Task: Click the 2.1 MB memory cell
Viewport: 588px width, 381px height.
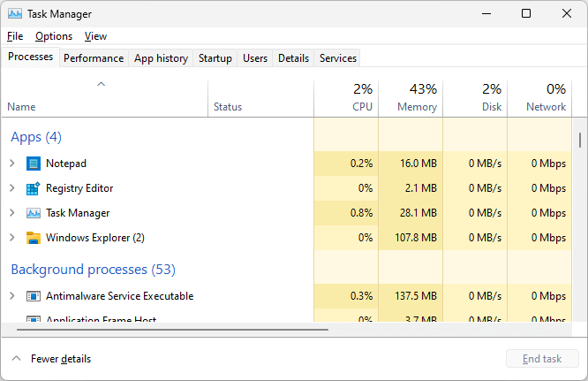Action: [x=411, y=188]
